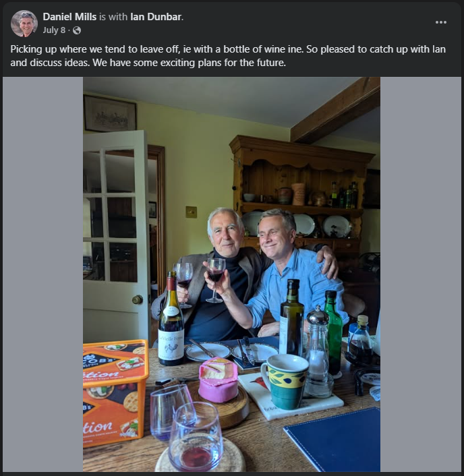
Task: Open Ian Dunbar's tagged profile link
Action: (156, 16)
